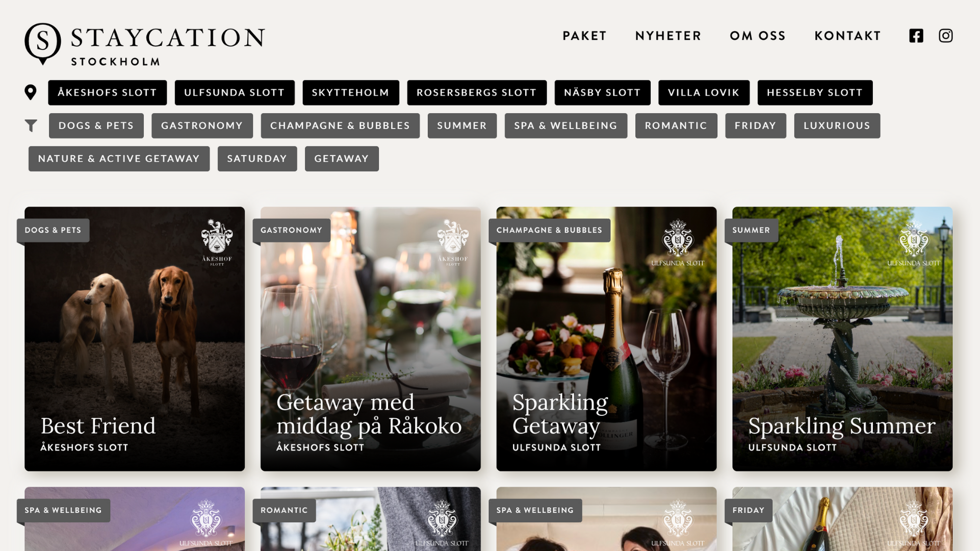Select the Rosersbergs Slott location
Viewport: 980px width, 551px height.
coord(477,92)
